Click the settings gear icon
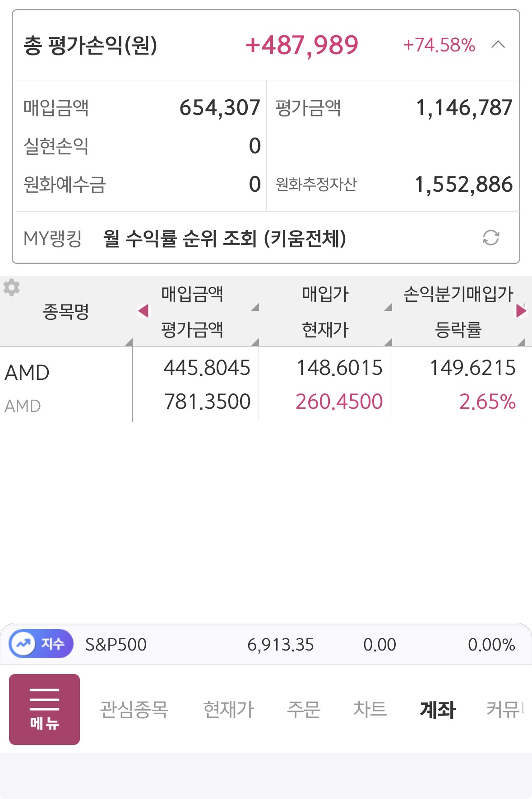The height and width of the screenshot is (799, 532). coord(12,287)
